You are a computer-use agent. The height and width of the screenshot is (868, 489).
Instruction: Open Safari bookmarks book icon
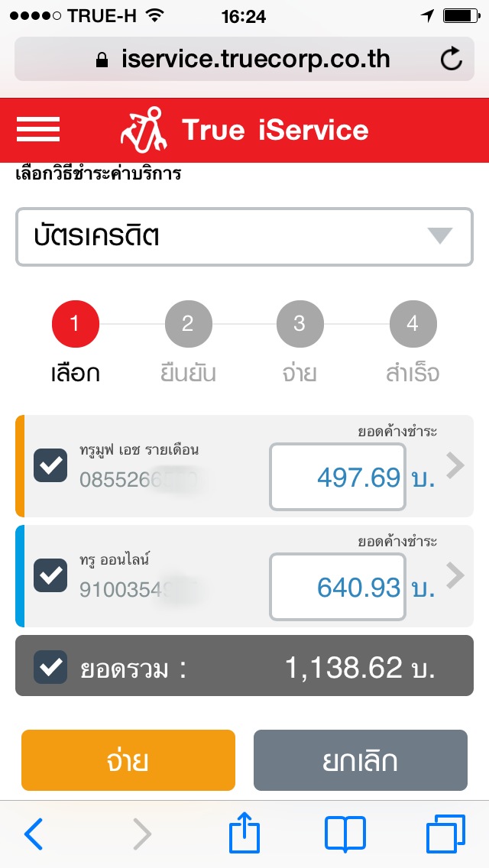pos(345,834)
